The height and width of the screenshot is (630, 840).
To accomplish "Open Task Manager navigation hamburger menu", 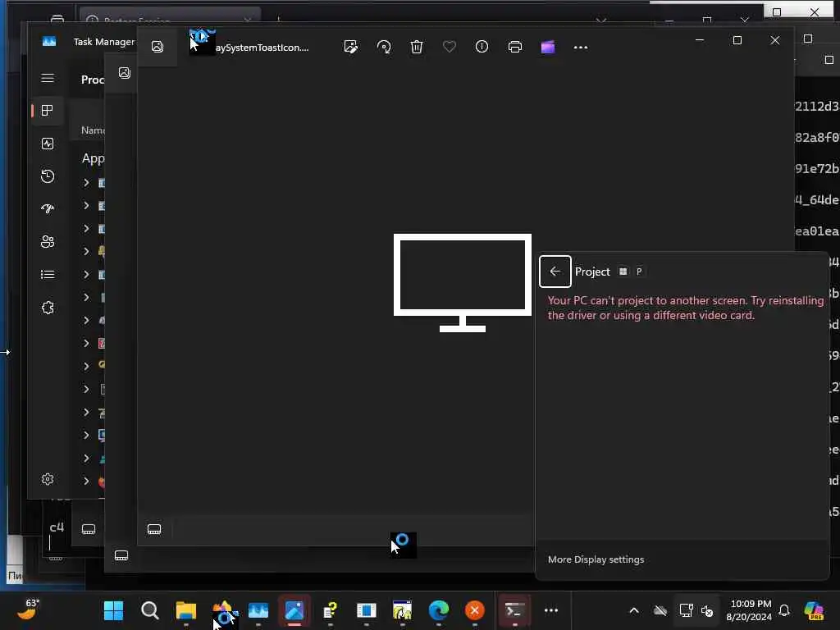I will (x=47, y=78).
